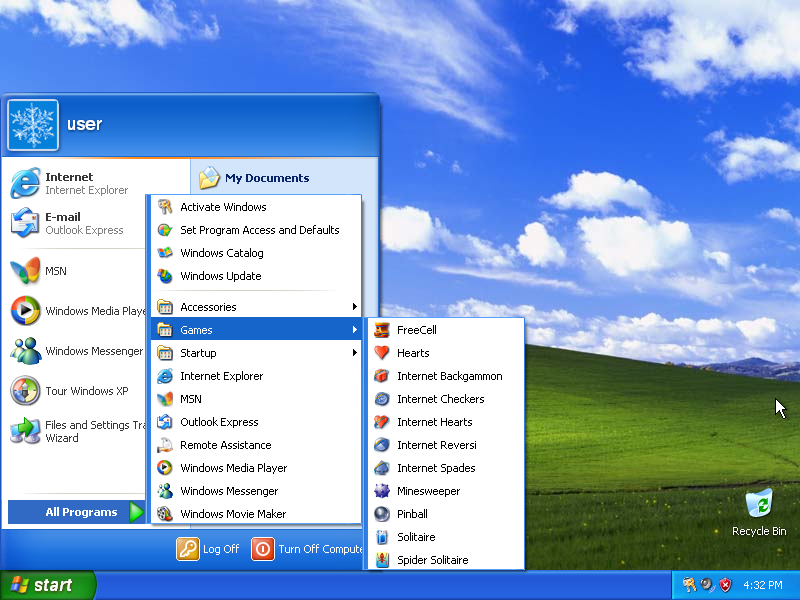Open Windows Movie Maker
This screenshot has height=600, width=800.
[x=232, y=514]
